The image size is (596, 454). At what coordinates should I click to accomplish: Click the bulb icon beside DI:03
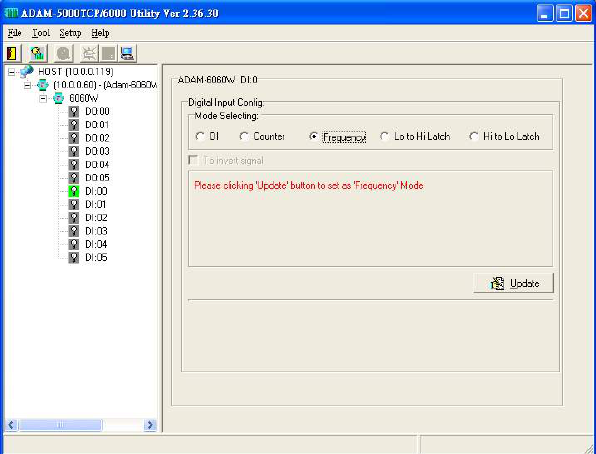74,231
